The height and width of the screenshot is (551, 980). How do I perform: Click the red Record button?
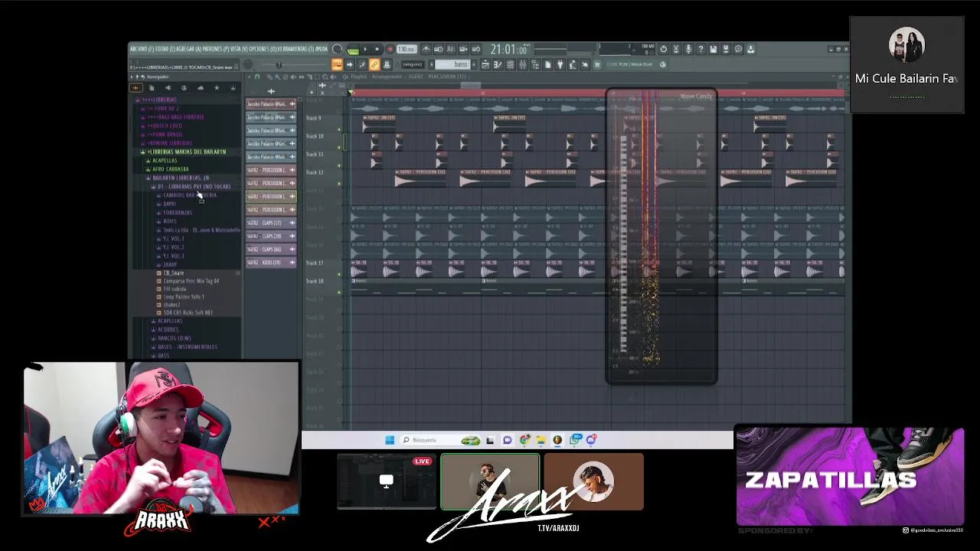click(x=390, y=49)
